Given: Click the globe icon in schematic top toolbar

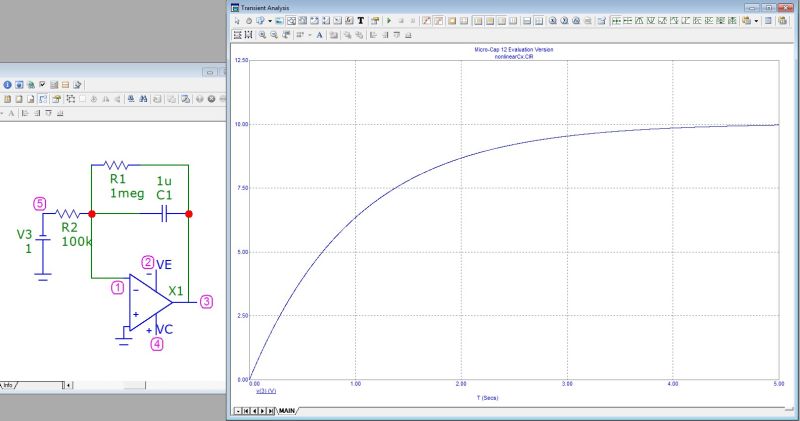Looking at the screenshot, I should tap(31, 85).
